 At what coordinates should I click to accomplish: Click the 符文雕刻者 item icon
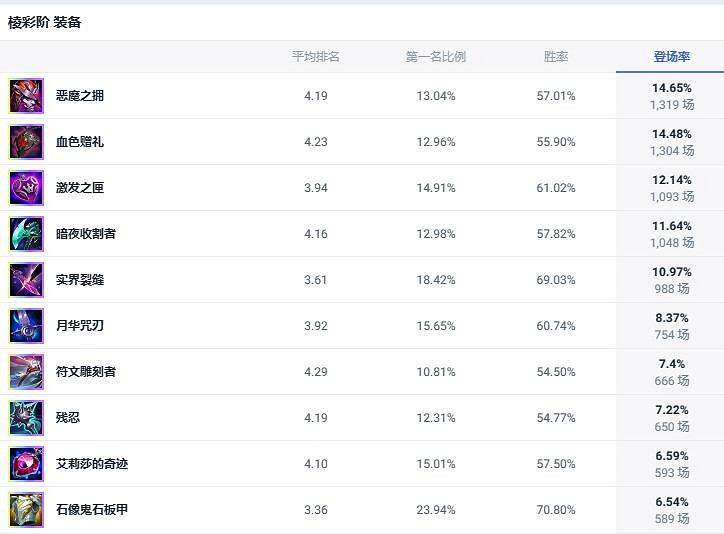(26, 372)
